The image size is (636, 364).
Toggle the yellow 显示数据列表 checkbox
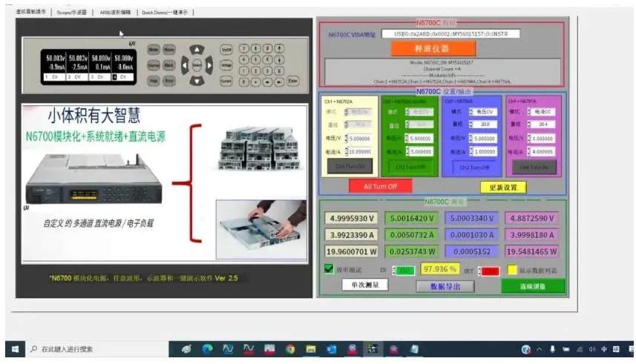[512, 270]
